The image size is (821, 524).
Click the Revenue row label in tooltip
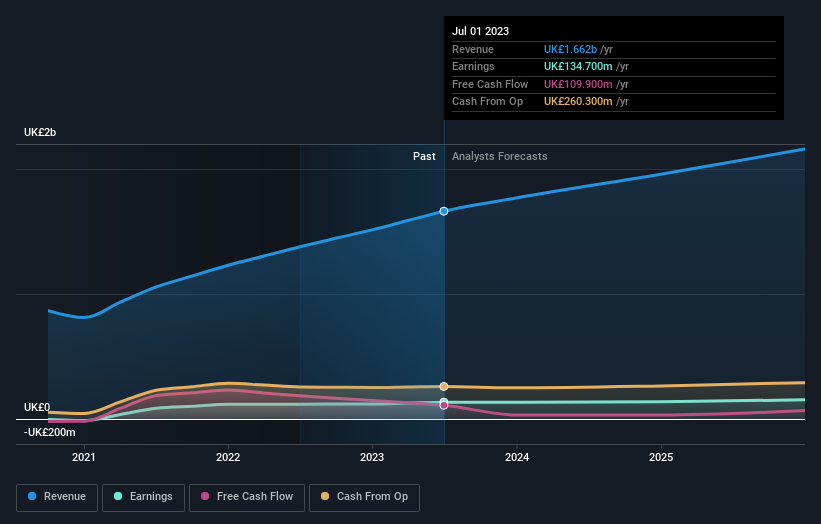point(473,49)
